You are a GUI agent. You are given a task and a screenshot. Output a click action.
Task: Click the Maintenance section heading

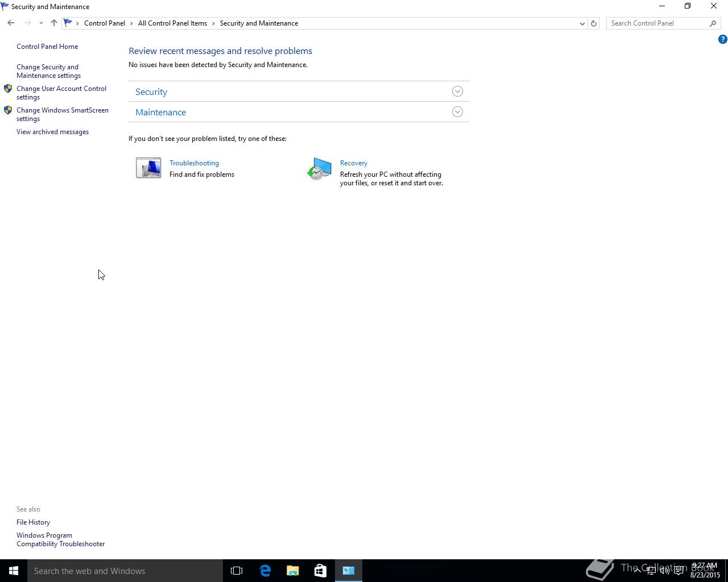click(x=160, y=112)
